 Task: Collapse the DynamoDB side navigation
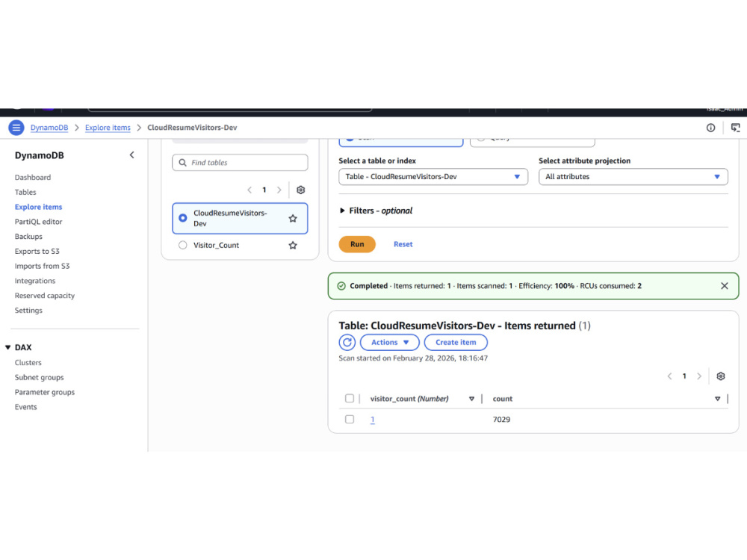click(x=132, y=155)
